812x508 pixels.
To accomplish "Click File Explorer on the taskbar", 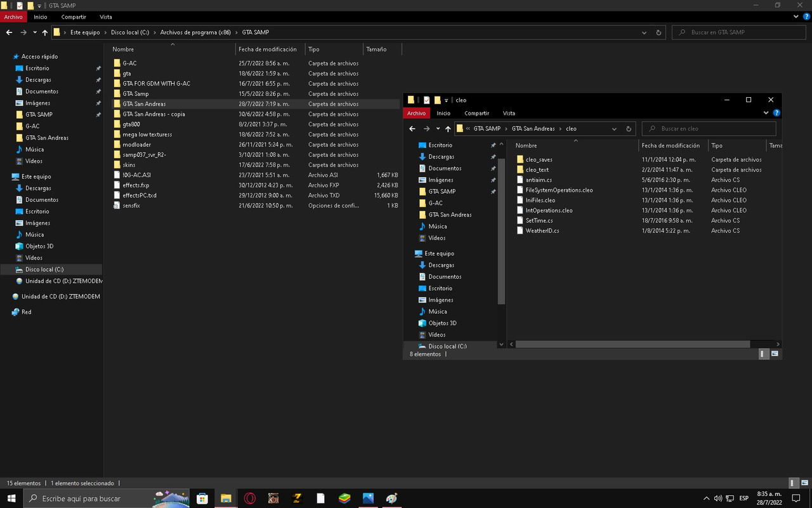I will coord(225,498).
